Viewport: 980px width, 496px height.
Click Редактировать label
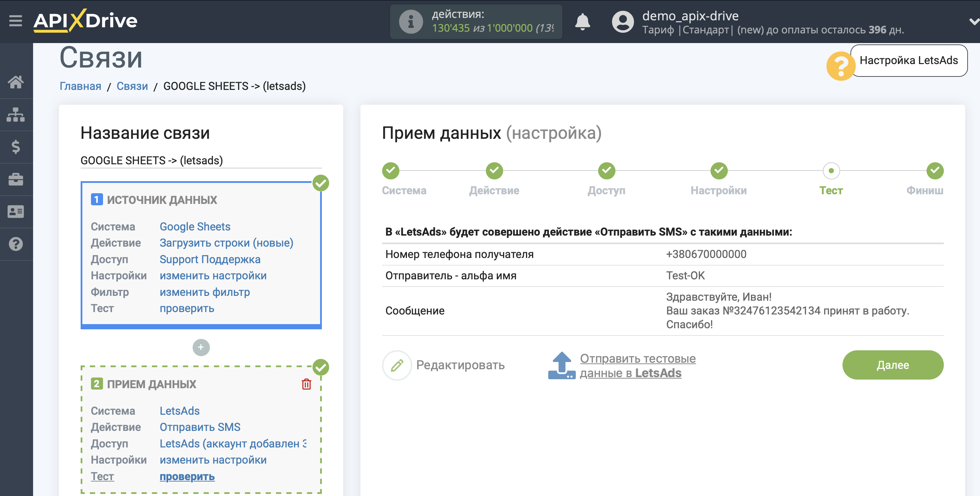pos(460,365)
